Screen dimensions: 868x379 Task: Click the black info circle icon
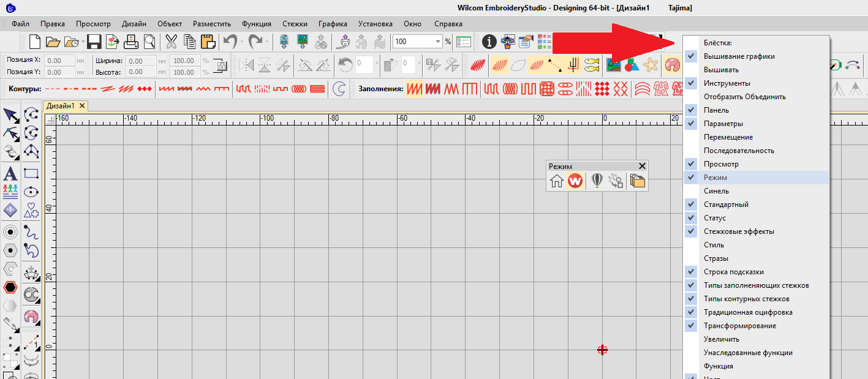click(x=489, y=42)
